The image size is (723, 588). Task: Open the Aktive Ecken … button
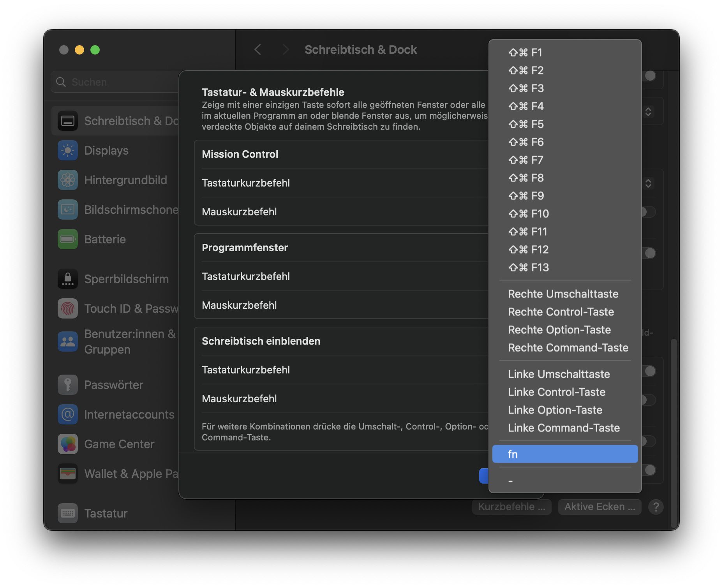[600, 507]
